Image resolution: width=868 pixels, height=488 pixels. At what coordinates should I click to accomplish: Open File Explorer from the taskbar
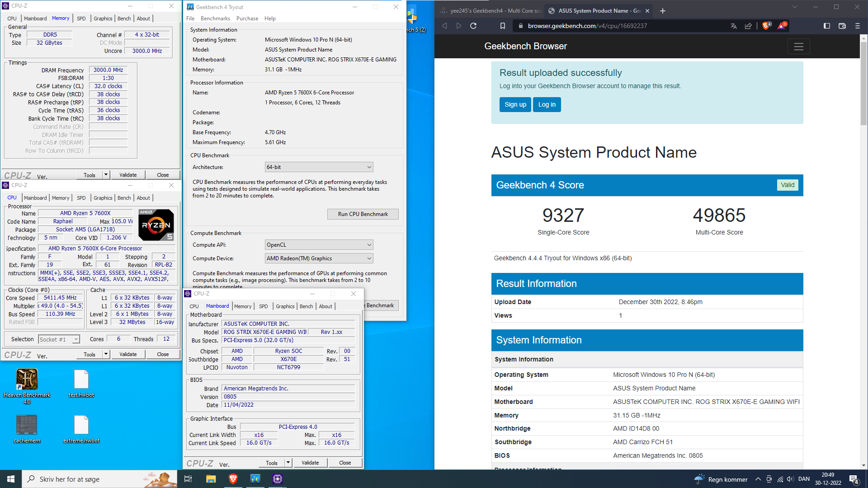pos(211,479)
